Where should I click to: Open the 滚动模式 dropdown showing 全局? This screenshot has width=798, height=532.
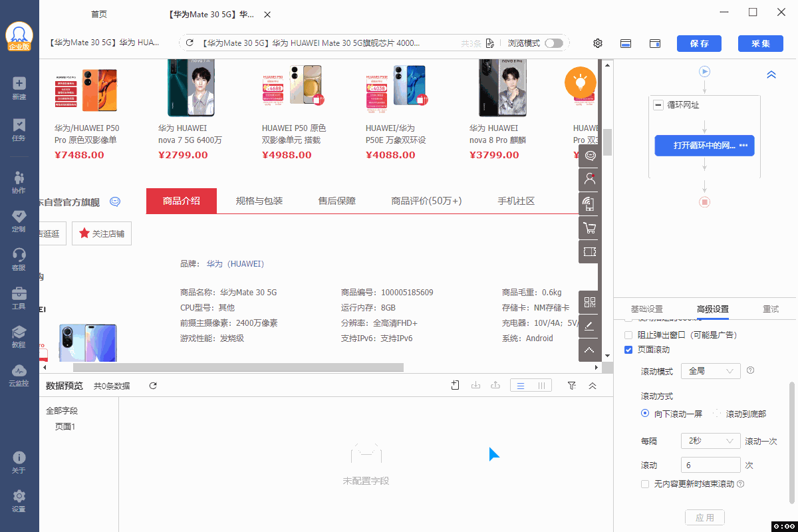[x=710, y=371]
